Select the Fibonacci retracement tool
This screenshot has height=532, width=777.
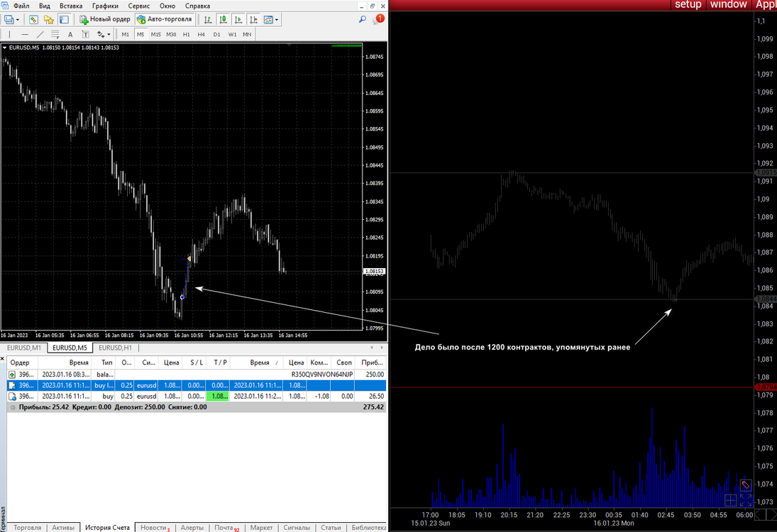tap(55, 34)
